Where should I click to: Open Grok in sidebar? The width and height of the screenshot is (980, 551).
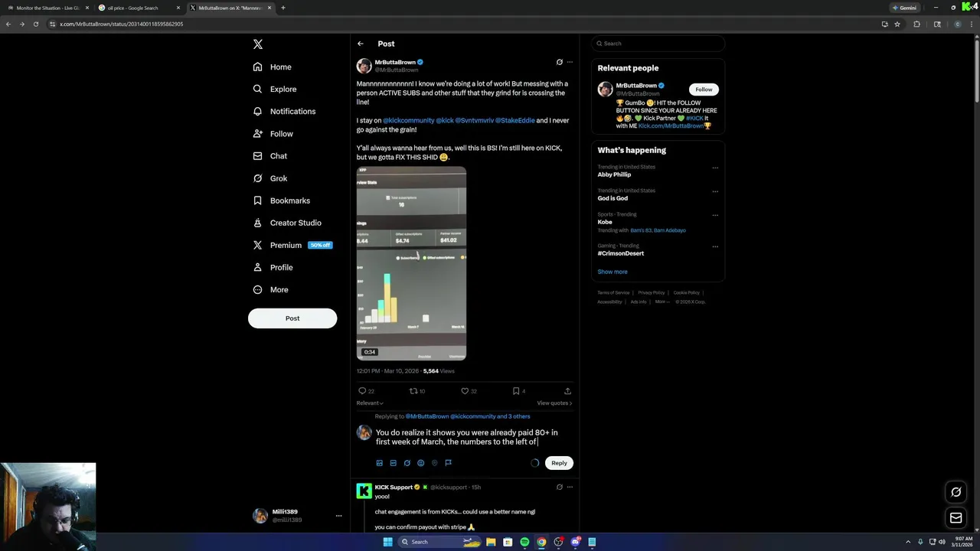[270, 178]
